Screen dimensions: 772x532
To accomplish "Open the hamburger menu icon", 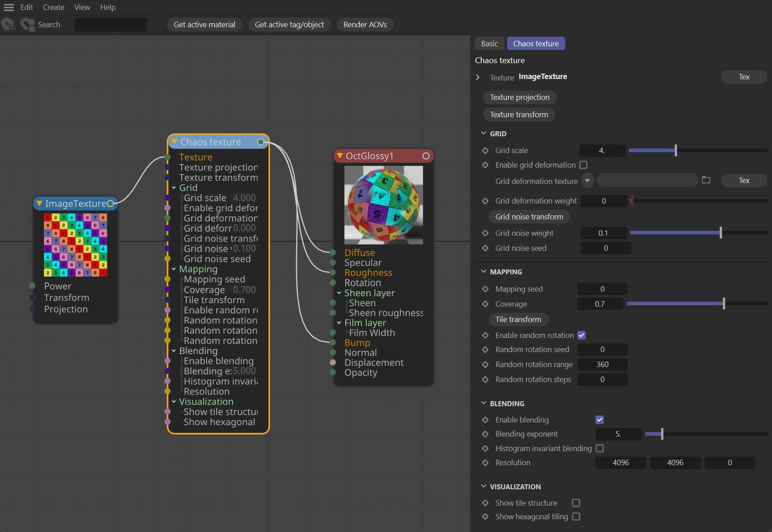I will pos(9,7).
